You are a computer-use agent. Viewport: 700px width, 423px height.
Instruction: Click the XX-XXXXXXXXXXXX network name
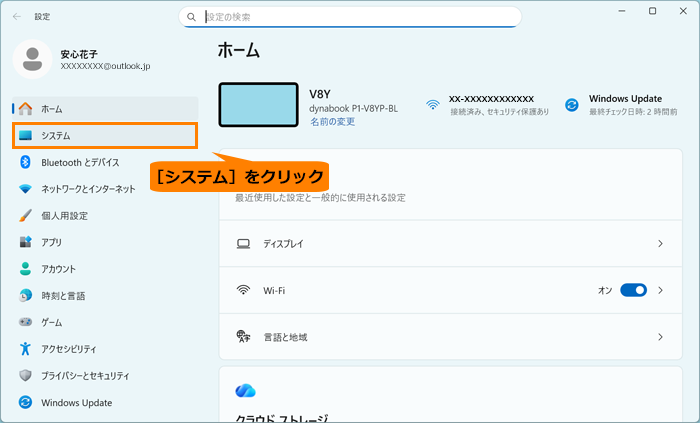[x=491, y=99]
